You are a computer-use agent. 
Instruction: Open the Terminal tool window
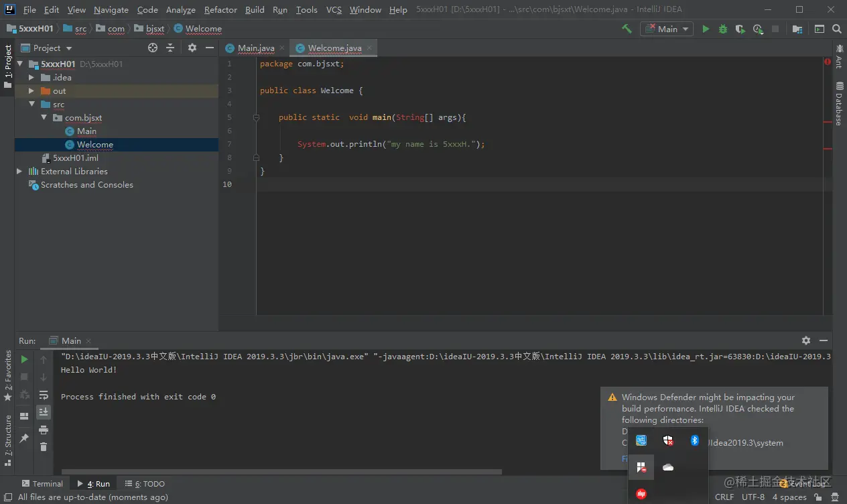tap(42, 483)
